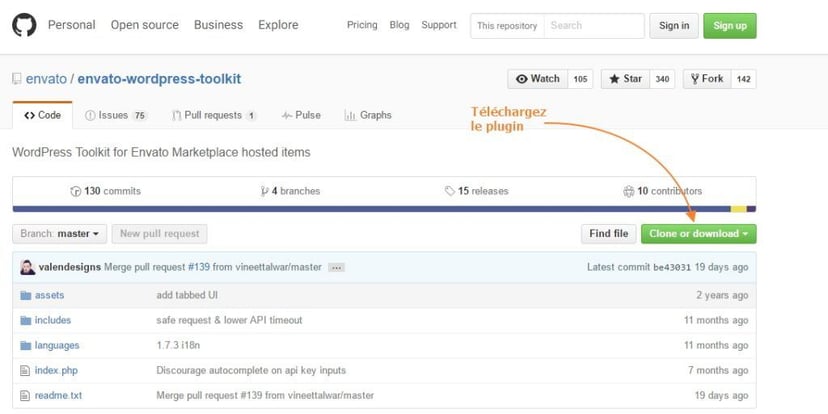Viewport: 828px width, 414px height.
Task: Open the Pull requests tab
Action: click(213, 115)
